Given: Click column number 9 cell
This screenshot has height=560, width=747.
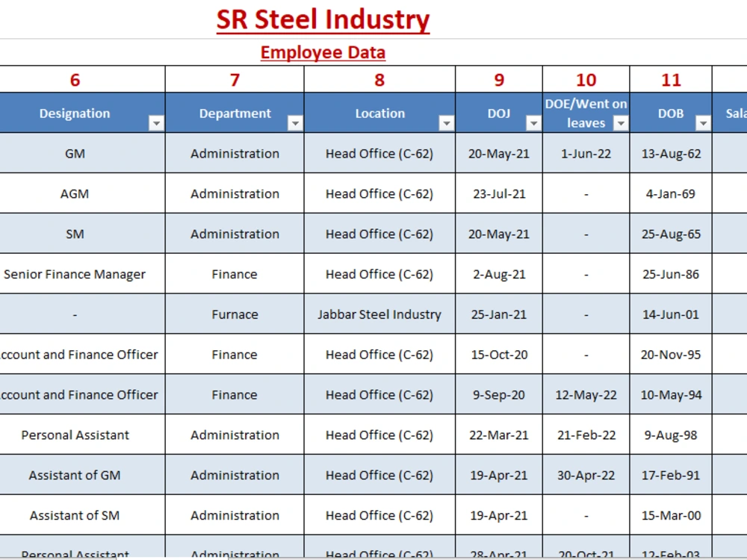Looking at the screenshot, I should (x=499, y=80).
